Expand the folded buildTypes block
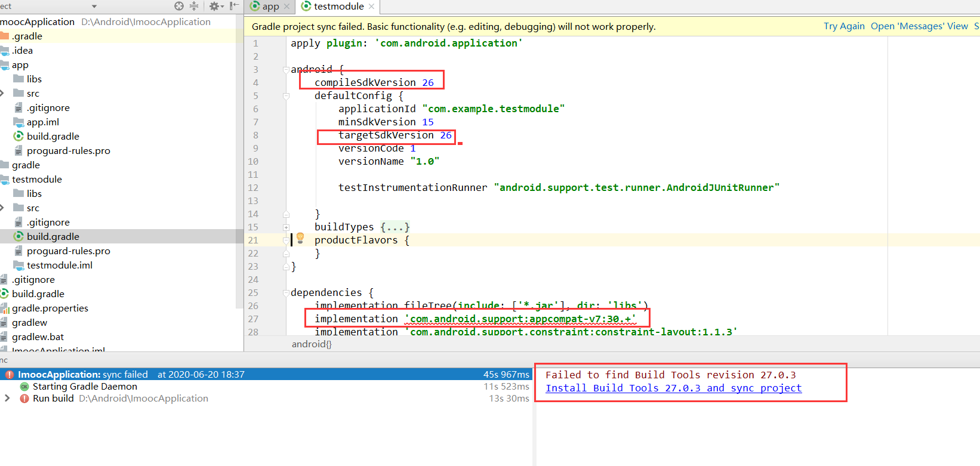The width and height of the screenshot is (980, 466). pyautogui.click(x=286, y=227)
